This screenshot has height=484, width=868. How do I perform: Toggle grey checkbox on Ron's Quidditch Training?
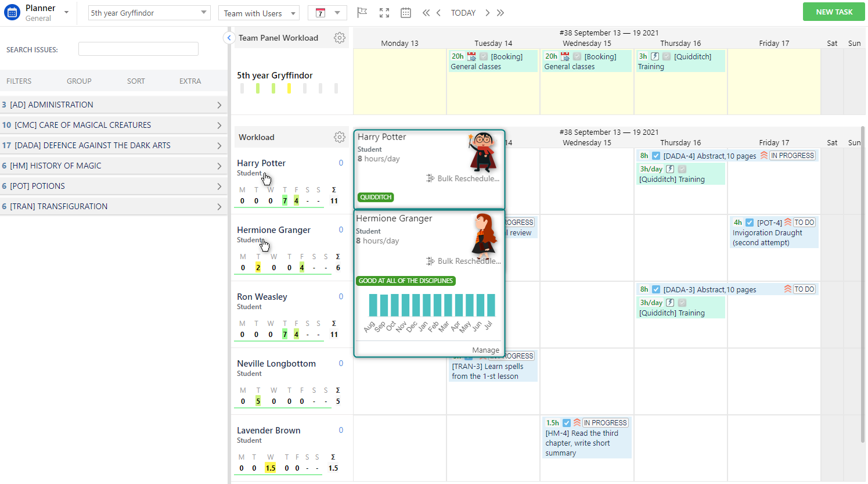coord(682,303)
